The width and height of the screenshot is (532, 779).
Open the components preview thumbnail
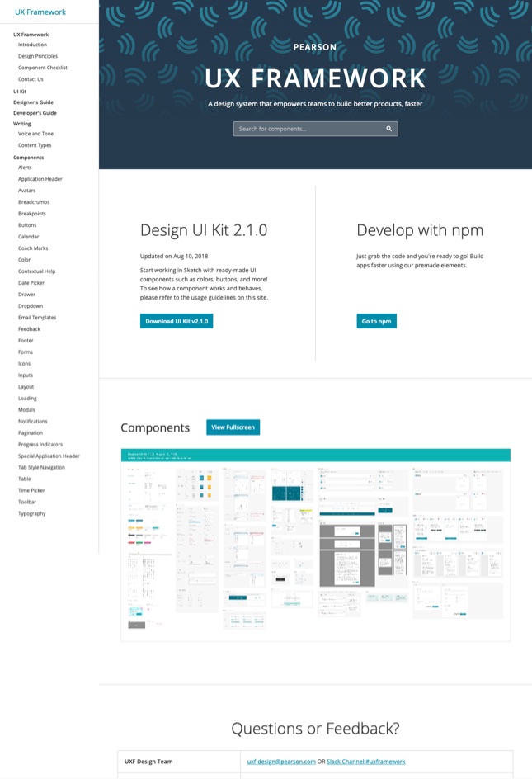pos(316,545)
